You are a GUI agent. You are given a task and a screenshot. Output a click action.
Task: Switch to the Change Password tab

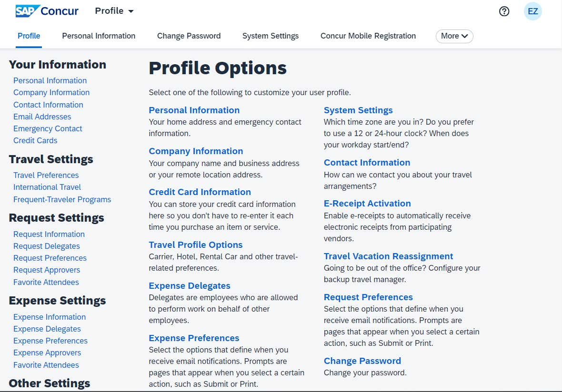189,36
